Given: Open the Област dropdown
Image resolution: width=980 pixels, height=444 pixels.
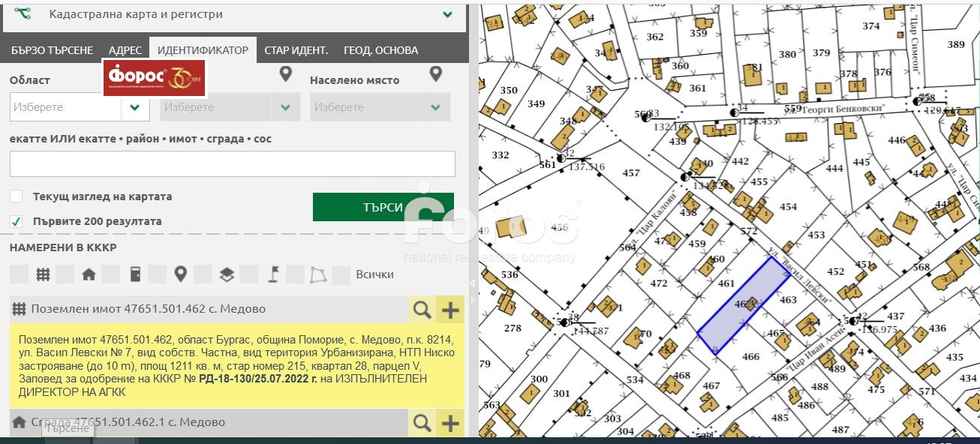Looking at the screenshot, I should click(79, 107).
